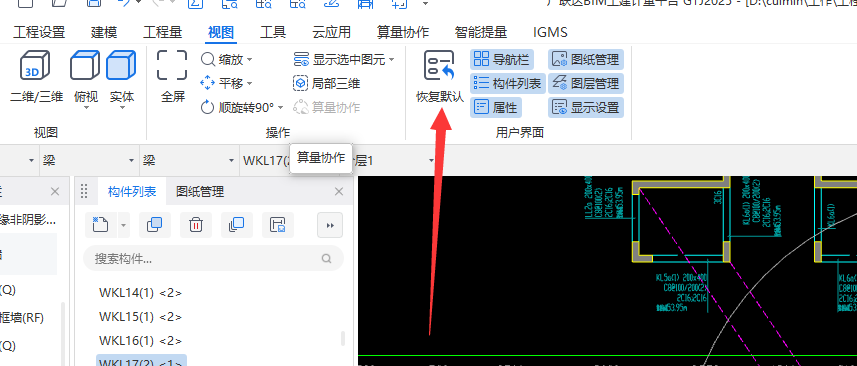Select WKL17(2) in component list
This screenshot has width=857, height=366.
pyautogui.click(x=141, y=361)
